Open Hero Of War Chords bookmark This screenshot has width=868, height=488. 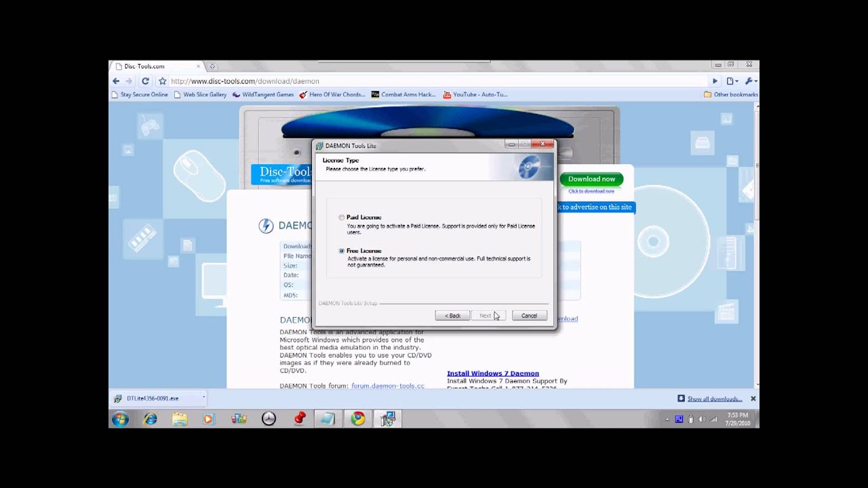tap(332, 95)
